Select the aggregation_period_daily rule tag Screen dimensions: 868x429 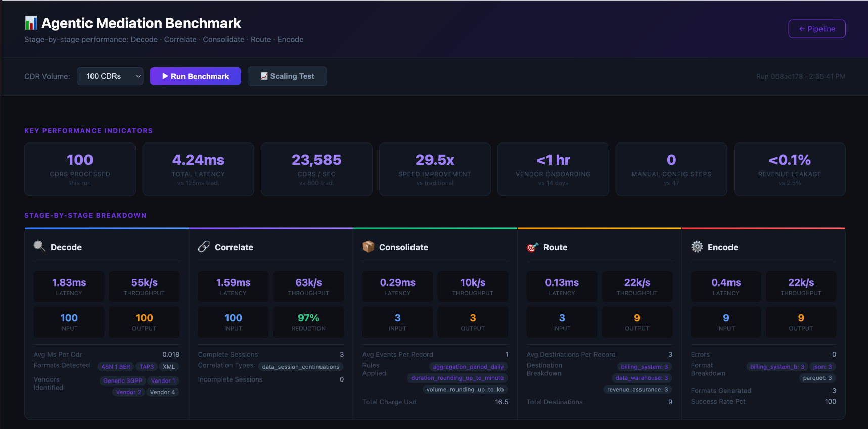(x=468, y=367)
